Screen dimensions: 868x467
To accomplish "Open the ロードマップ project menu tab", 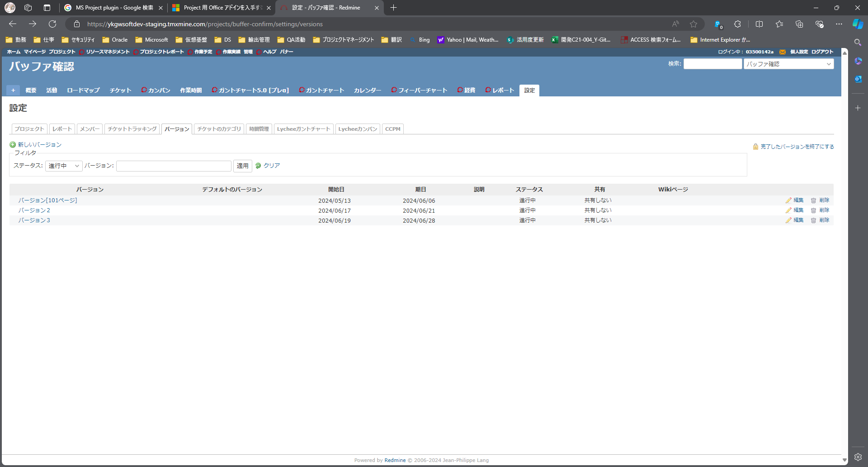I will pos(83,91).
